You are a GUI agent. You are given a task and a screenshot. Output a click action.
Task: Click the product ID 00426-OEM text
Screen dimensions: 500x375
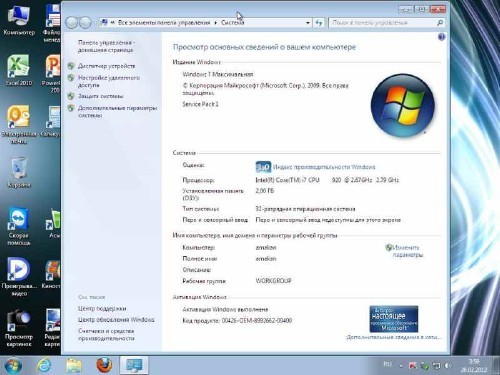pyautogui.click(x=257, y=320)
